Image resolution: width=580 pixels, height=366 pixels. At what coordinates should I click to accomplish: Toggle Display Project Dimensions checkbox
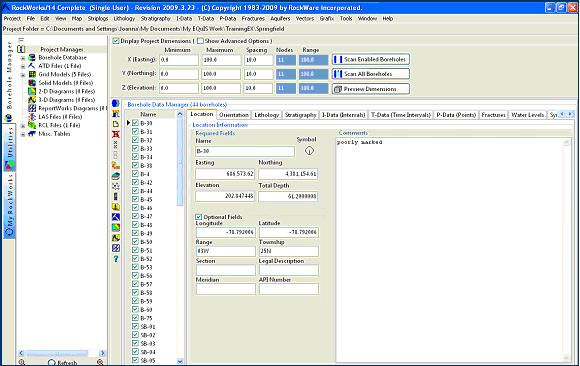(116, 41)
